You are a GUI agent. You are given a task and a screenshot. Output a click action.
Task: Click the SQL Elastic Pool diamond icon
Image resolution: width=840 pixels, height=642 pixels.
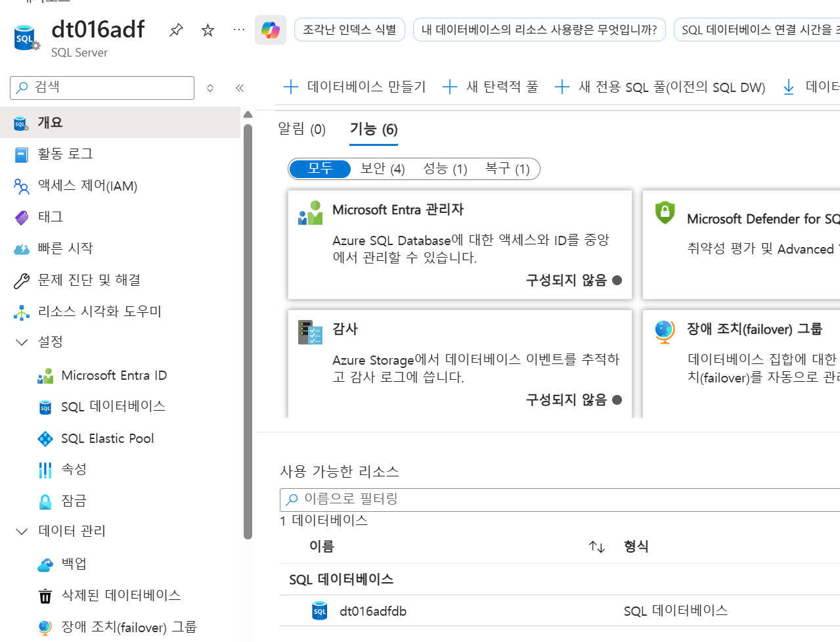pos(45,439)
